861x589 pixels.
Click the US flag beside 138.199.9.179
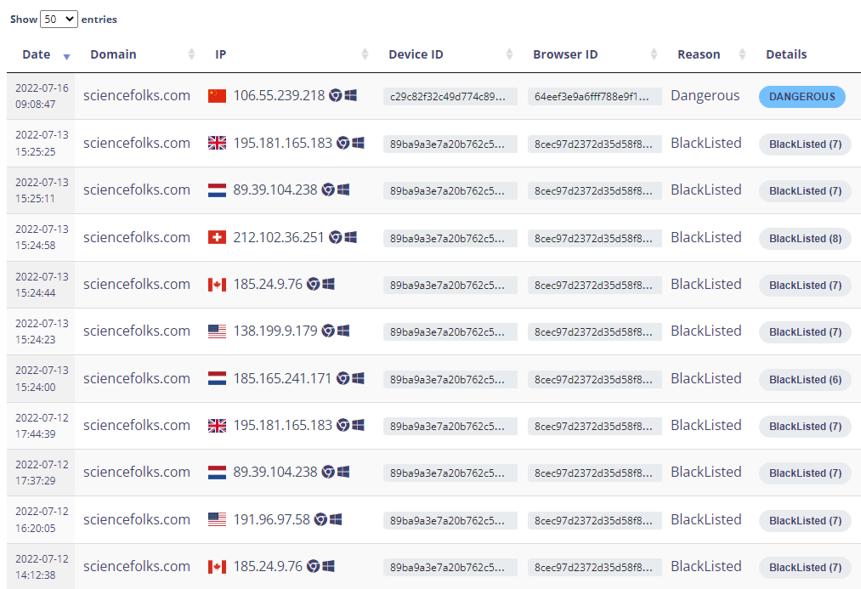[217, 332]
